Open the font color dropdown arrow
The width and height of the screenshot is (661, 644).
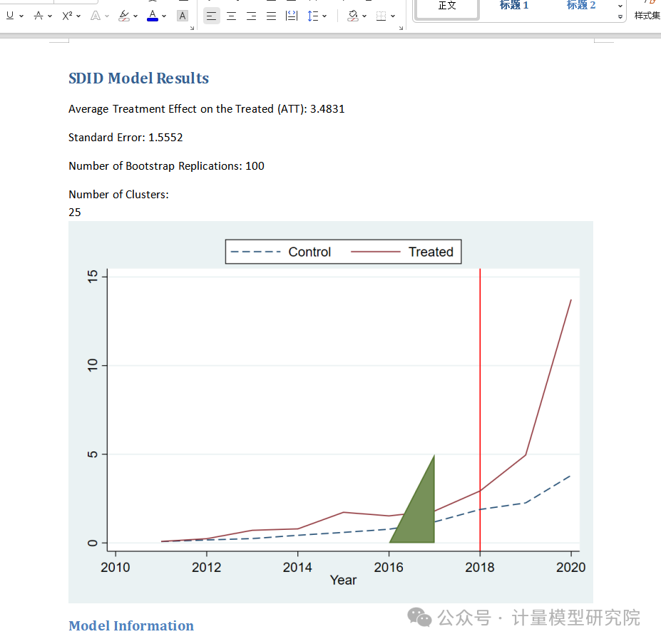(x=164, y=16)
